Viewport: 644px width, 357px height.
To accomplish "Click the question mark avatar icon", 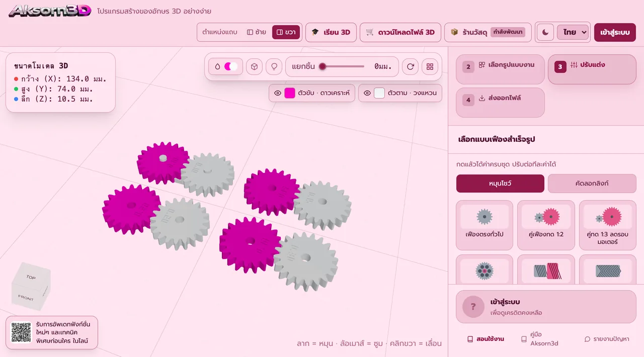I will [x=473, y=307].
